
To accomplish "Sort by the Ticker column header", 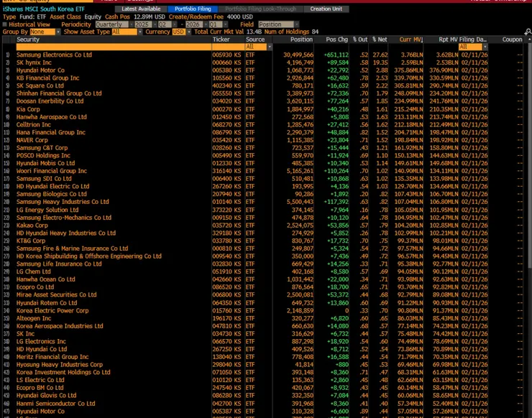I will click(x=221, y=40).
